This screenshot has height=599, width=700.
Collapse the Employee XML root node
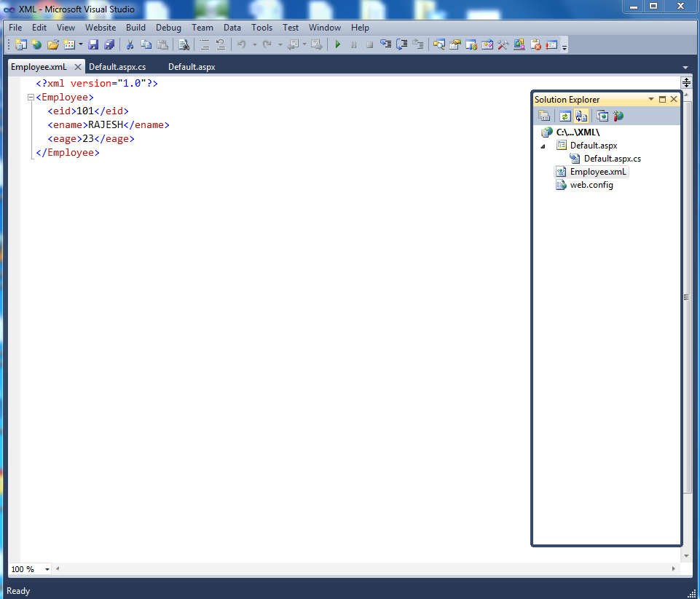[x=29, y=97]
